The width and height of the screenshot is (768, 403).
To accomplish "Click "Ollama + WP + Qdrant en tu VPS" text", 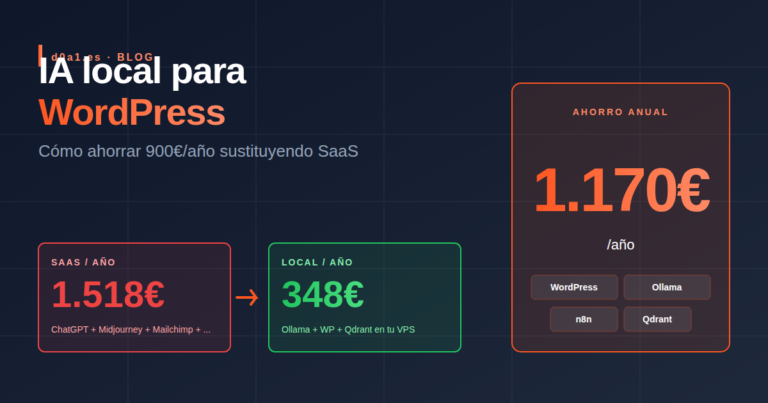I will (348, 330).
